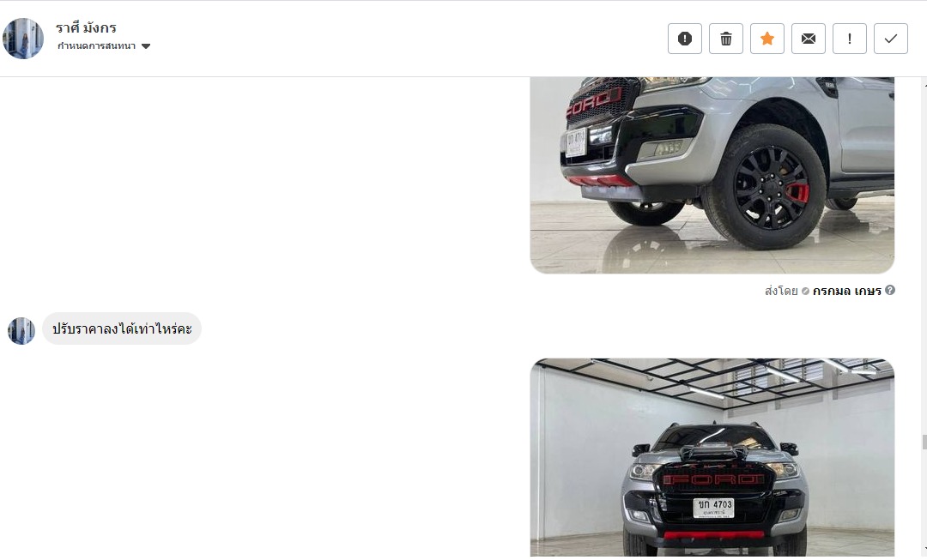The width and height of the screenshot is (927, 560).
Task: Click the small circle icon before กรกมล เกษร
Action: [x=805, y=291]
